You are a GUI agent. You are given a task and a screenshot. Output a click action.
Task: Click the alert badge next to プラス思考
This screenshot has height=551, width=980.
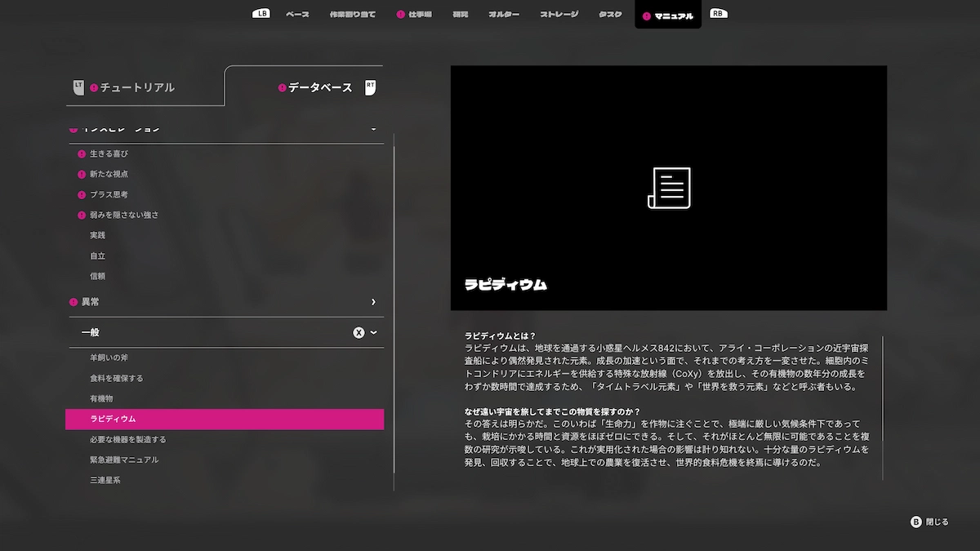click(x=82, y=194)
